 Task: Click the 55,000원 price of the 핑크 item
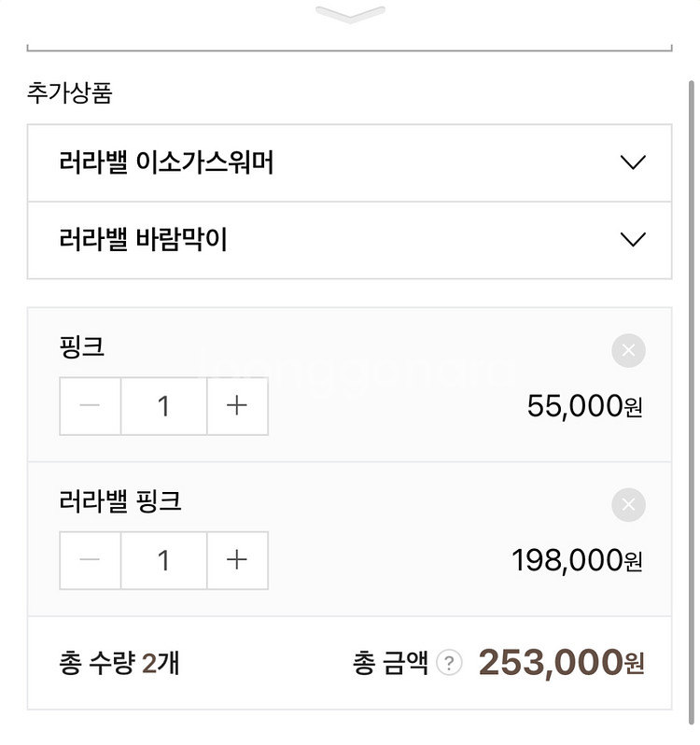point(584,406)
